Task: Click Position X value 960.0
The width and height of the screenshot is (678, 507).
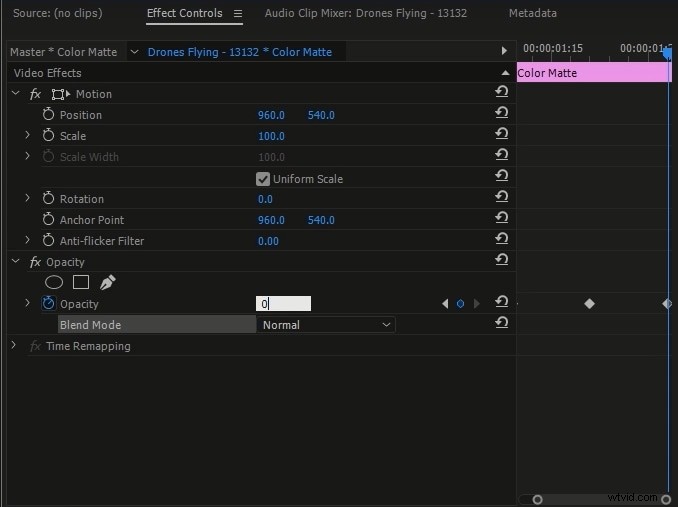Action: [x=271, y=115]
